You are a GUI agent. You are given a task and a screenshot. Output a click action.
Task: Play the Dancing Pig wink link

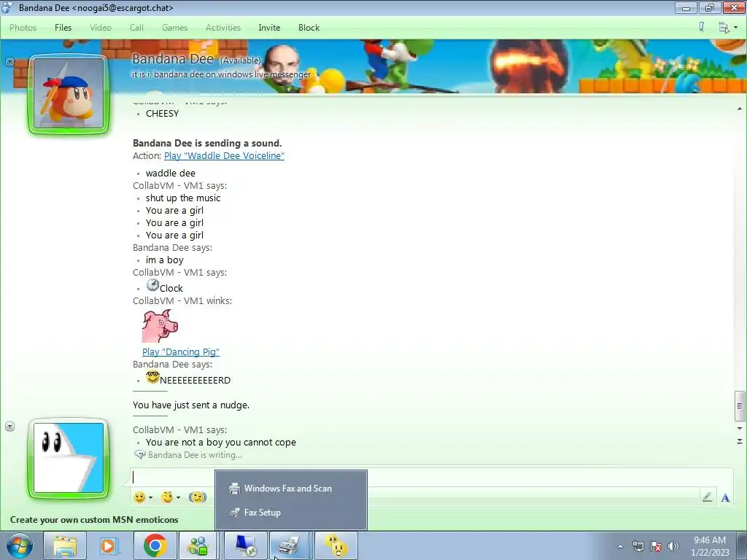tap(181, 352)
